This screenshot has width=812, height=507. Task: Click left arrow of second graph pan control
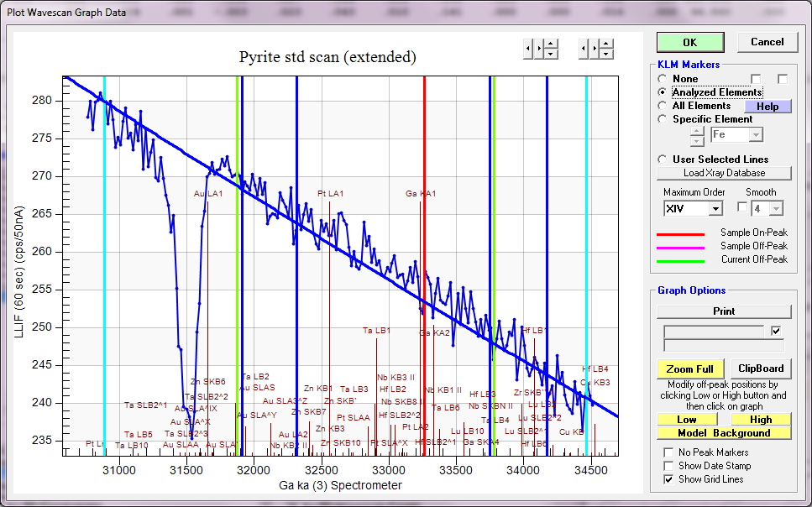click(x=583, y=49)
